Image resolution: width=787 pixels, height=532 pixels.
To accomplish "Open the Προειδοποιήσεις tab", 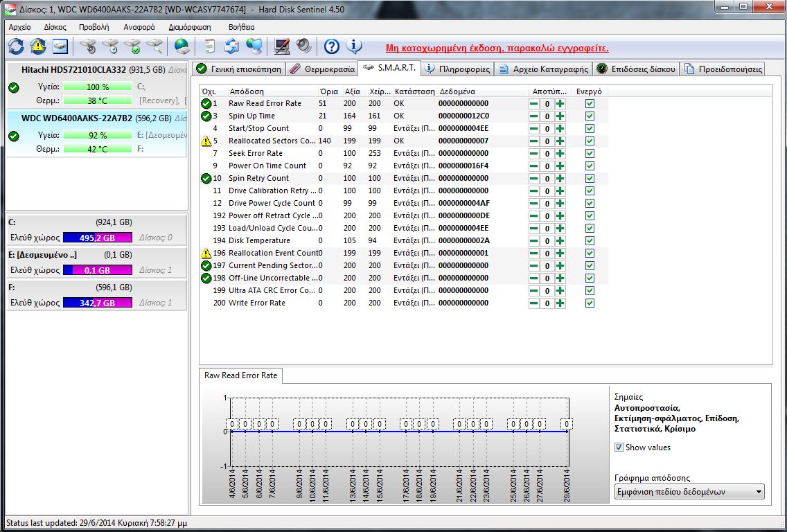I will point(723,69).
